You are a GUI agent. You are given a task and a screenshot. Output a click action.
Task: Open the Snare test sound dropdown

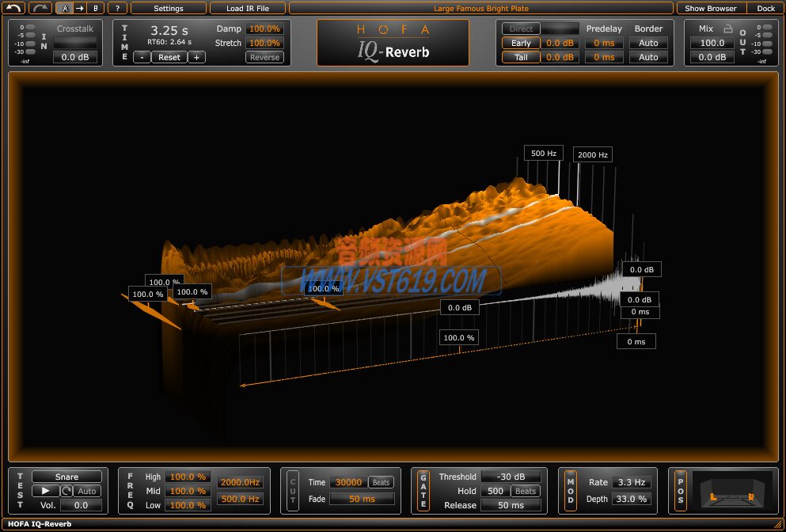[66, 477]
